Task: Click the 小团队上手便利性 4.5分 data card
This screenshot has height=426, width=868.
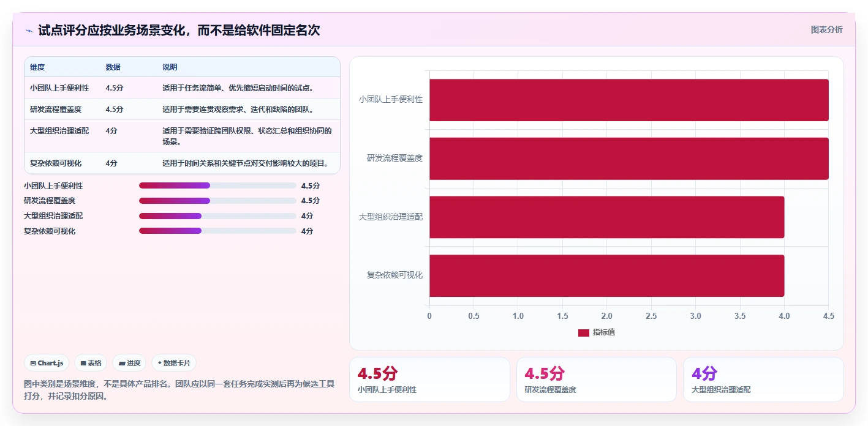Action: point(429,379)
